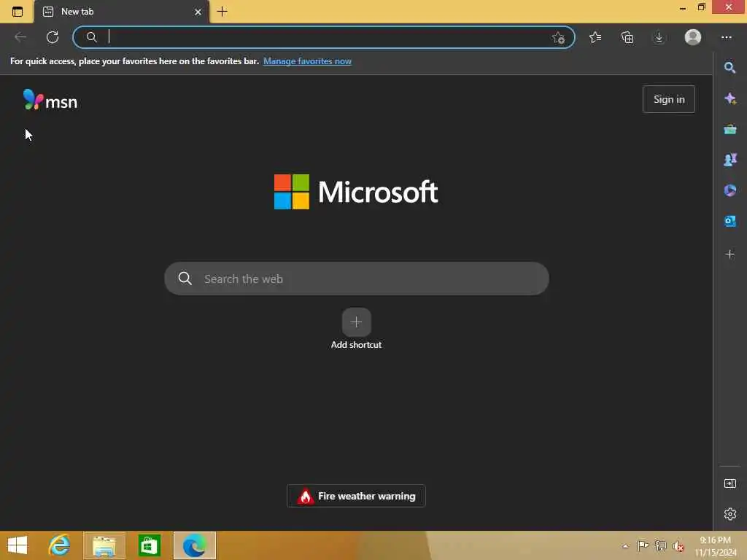Open the Fire weather warning alert

pyautogui.click(x=356, y=496)
